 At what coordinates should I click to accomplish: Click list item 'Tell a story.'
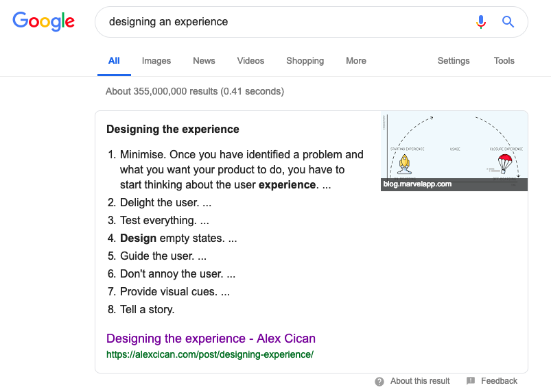coord(141,310)
